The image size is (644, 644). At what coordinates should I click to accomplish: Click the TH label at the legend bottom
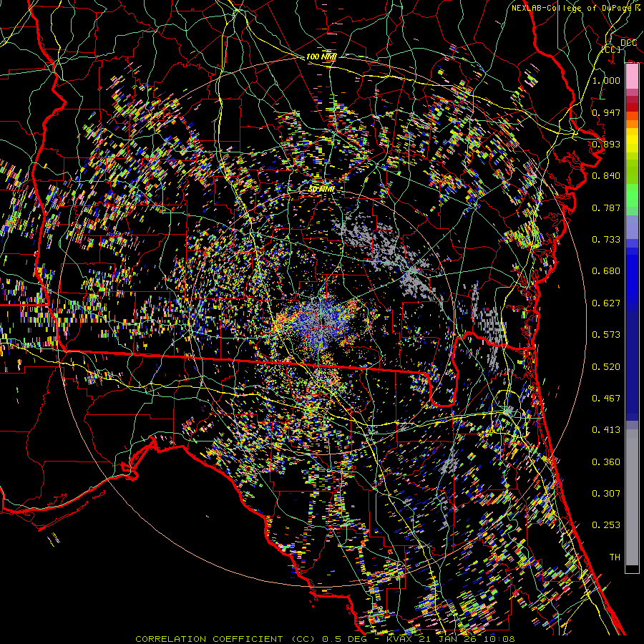615,557
